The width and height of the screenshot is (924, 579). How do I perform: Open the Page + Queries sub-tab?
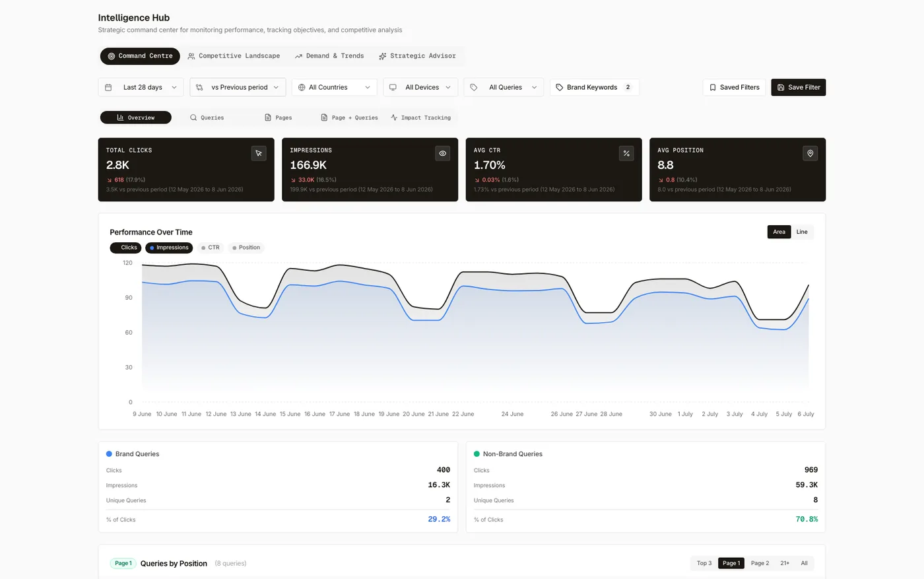pyautogui.click(x=349, y=118)
